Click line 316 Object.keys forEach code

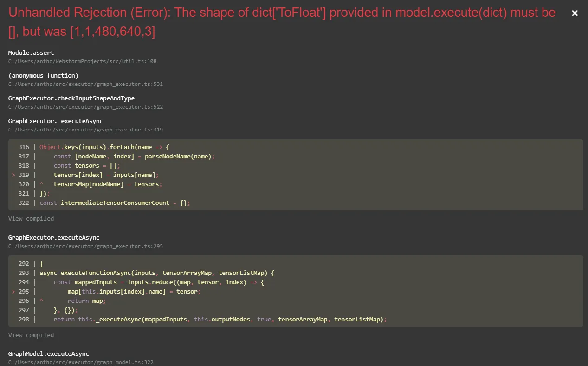[104, 147]
